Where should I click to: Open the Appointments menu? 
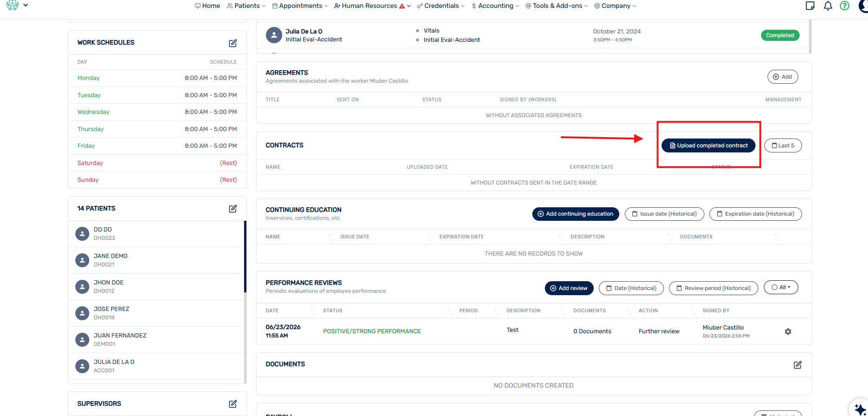tap(300, 6)
